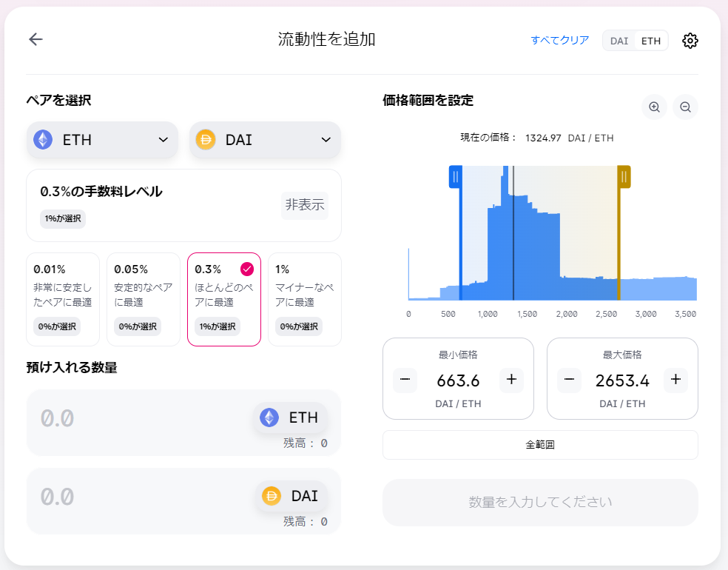The height and width of the screenshot is (570, 728).
Task: Select the 0.05% fee tier
Action: click(x=144, y=299)
